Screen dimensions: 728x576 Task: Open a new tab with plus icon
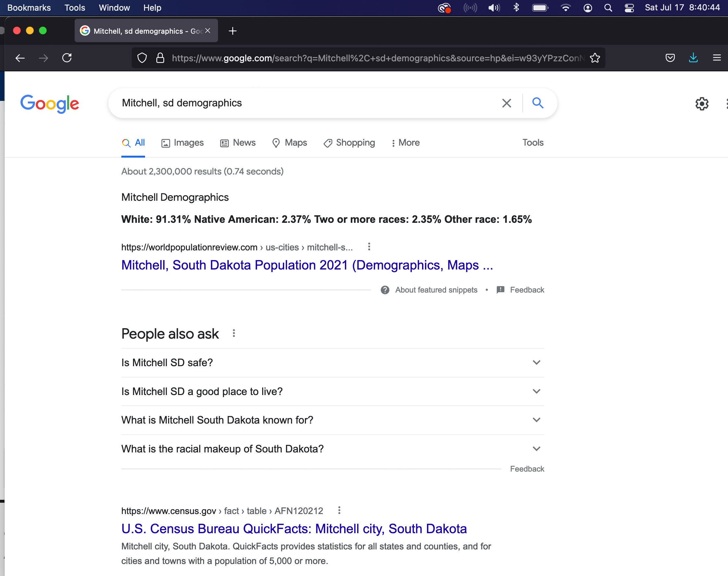coord(232,31)
